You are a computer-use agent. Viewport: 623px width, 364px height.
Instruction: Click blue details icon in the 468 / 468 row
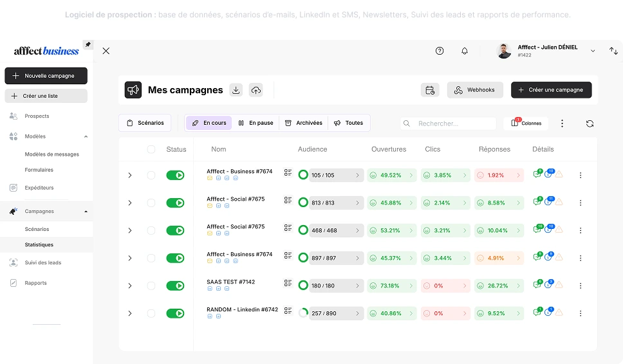point(549,229)
